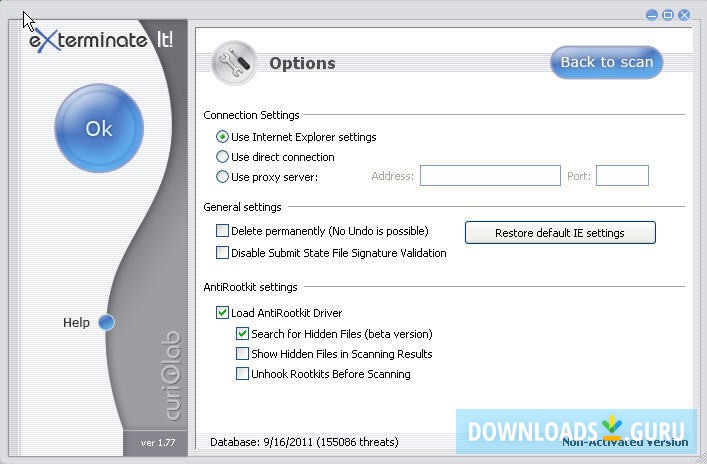Image resolution: width=707 pixels, height=464 pixels.
Task: Click Restore default IE settings button
Action: [560, 233]
